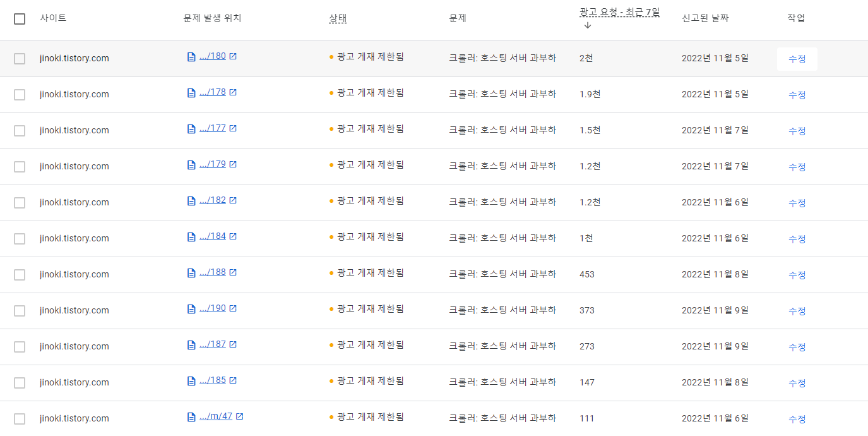Click 수정 for the .../188 row

tap(797, 275)
